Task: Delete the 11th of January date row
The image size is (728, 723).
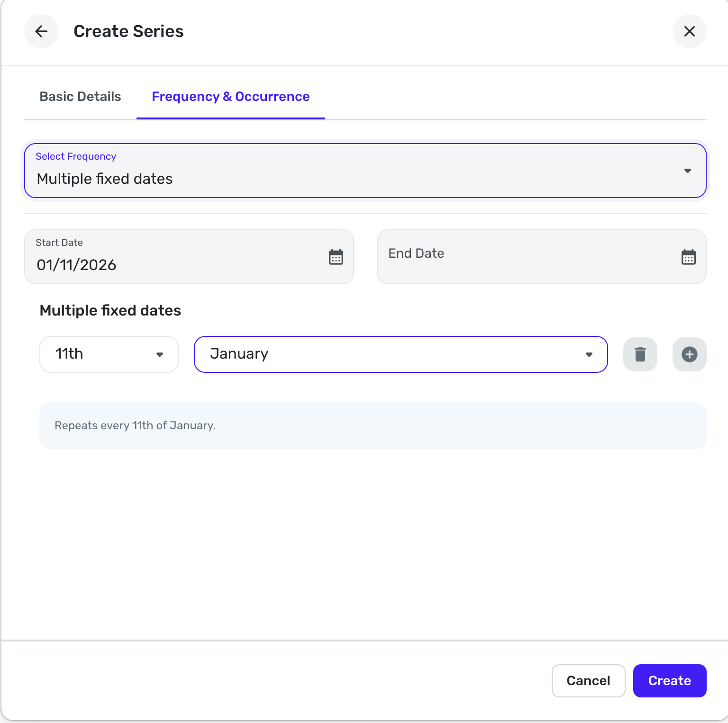Action: [640, 354]
